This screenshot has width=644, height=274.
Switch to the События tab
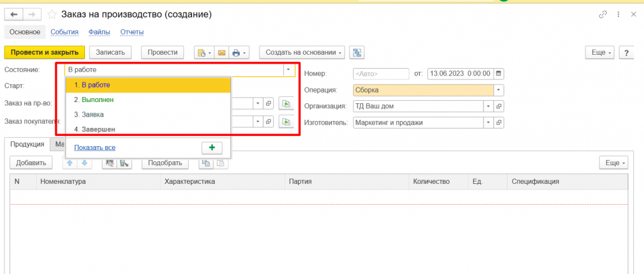point(64,32)
